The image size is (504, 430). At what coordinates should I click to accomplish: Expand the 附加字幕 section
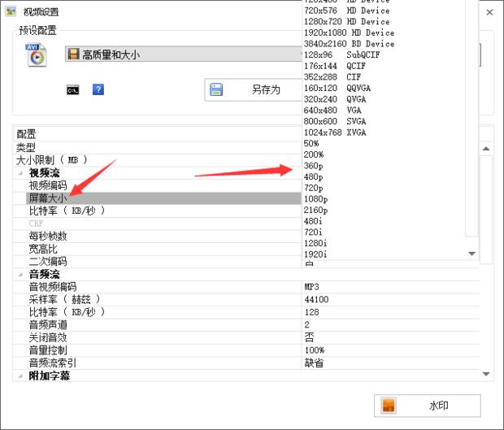point(19,376)
